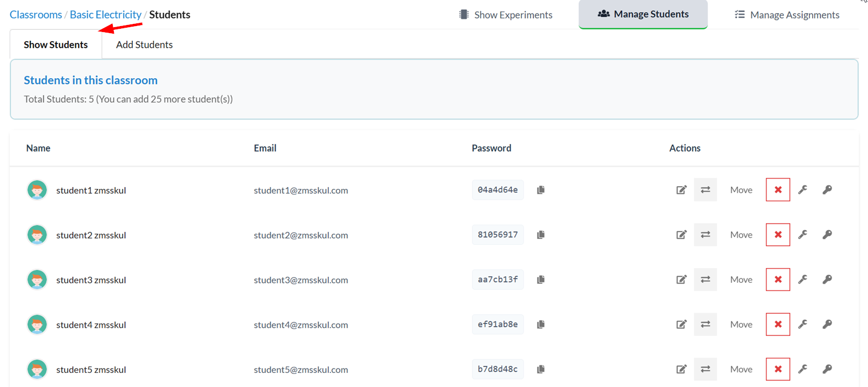The height and width of the screenshot is (387, 868).
Task: Copy password 81056917 to clipboard
Action: [x=541, y=235]
